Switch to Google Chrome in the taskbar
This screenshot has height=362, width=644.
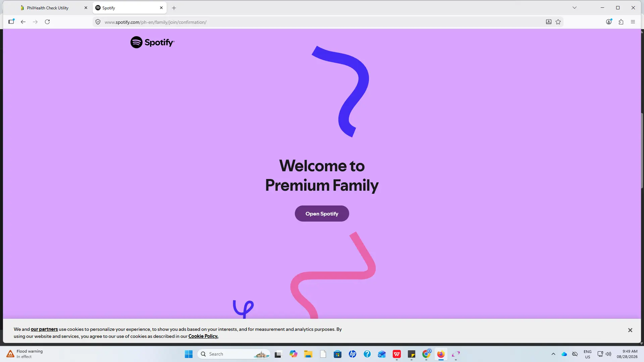[x=426, y=354]
